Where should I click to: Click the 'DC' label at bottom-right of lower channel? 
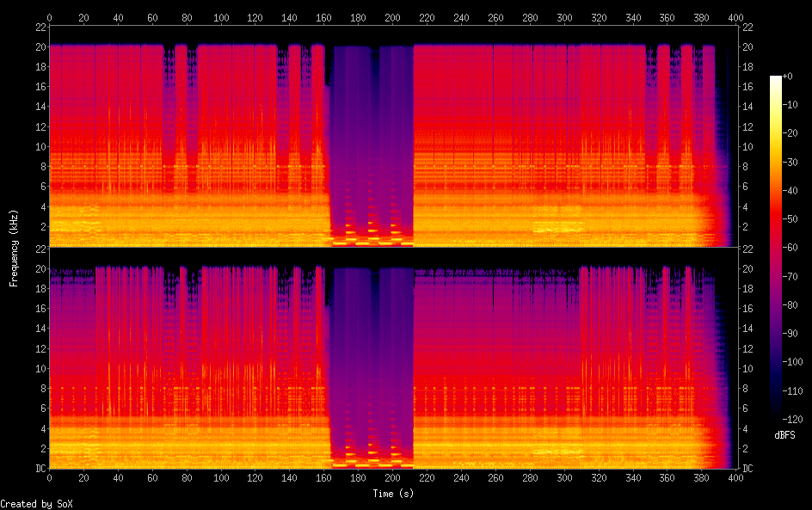747,469
